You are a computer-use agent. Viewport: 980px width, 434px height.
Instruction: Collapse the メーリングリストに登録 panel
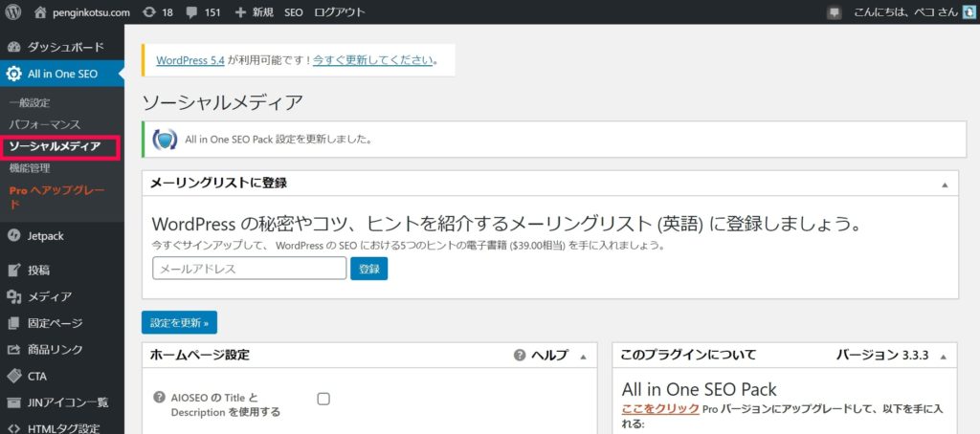point(945,184)
